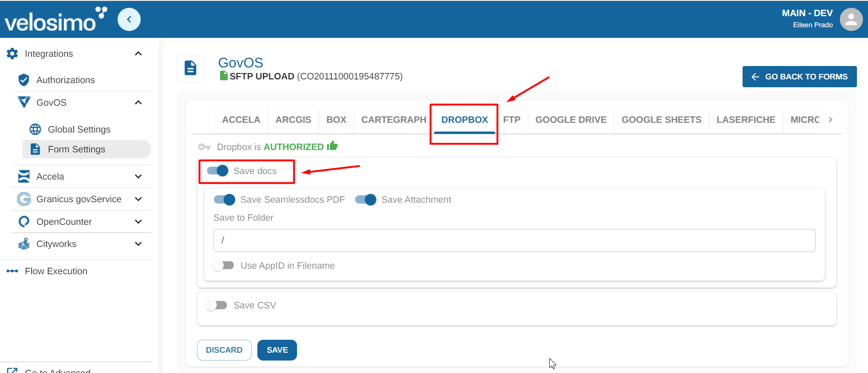The height and width of the screenshot is (373, 868).
Task: Enable the Save CSV switch
Action: point(216,305)
